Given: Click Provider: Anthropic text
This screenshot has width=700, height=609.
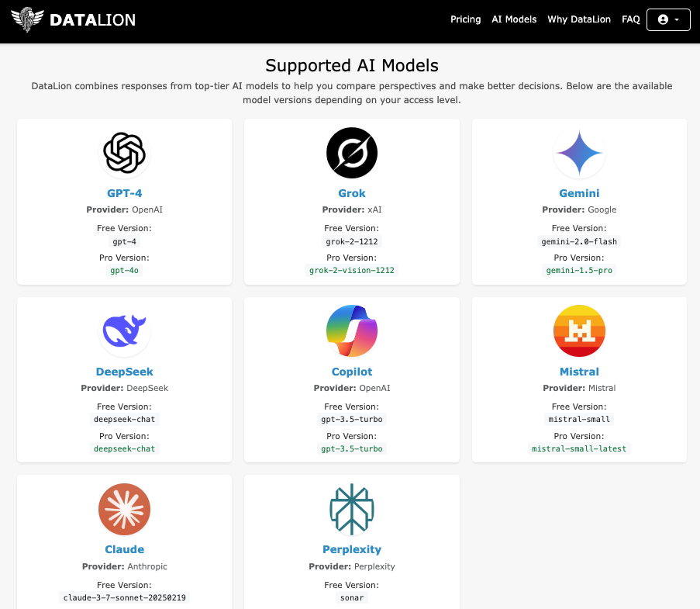Looking at the screenshot, I should click(124, 566).
